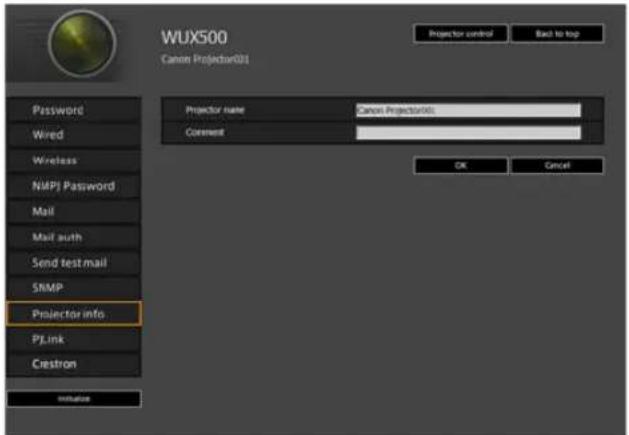
Task: Open the PJLink settings
Action: [x=74, y=339]
